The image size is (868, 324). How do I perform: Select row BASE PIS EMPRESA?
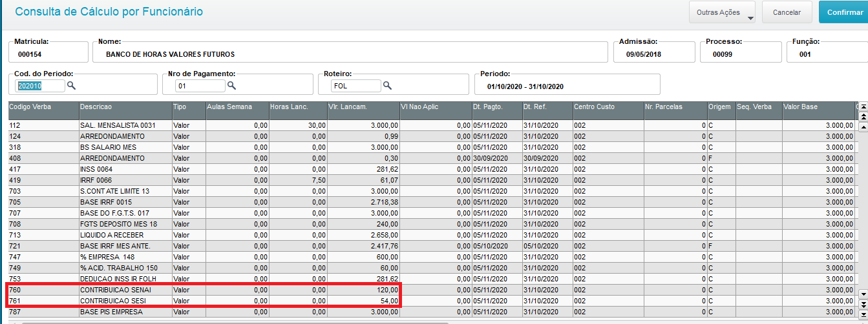pos(431,312)
